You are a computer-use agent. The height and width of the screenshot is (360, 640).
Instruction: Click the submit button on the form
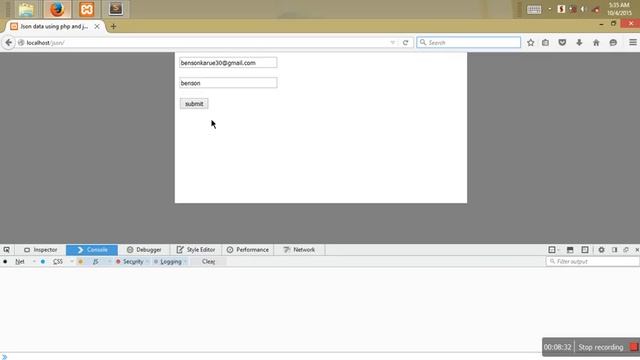pos(194,104)
